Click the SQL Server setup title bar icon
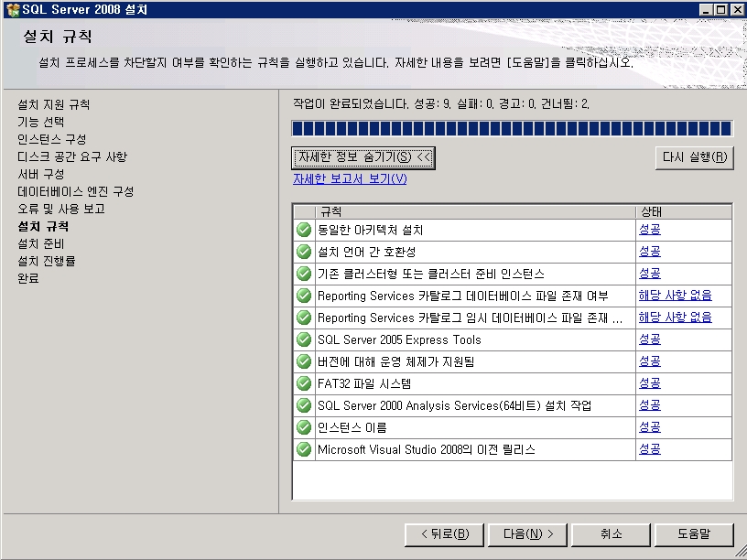The image size is (747, 560). (13, 9)
